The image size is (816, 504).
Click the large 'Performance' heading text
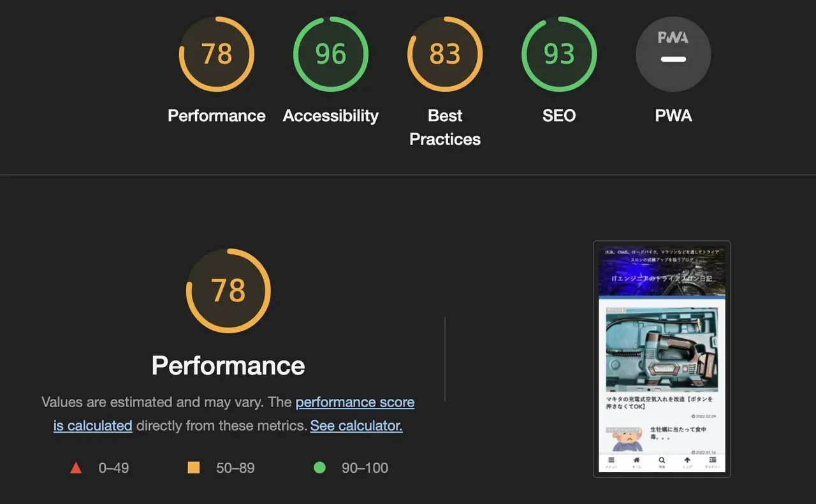[228, 366]
